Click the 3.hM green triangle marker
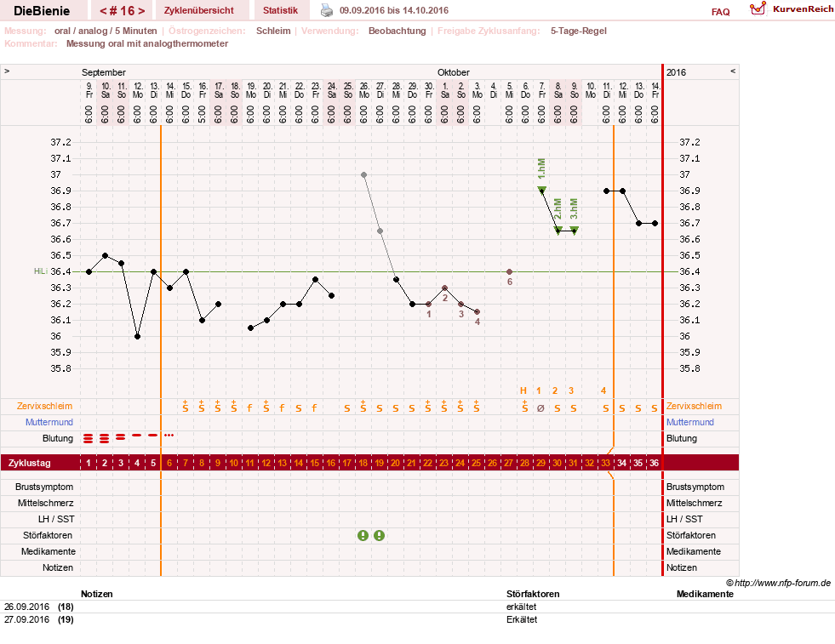This screenshot has width=835, height=644. click(574, 231)
